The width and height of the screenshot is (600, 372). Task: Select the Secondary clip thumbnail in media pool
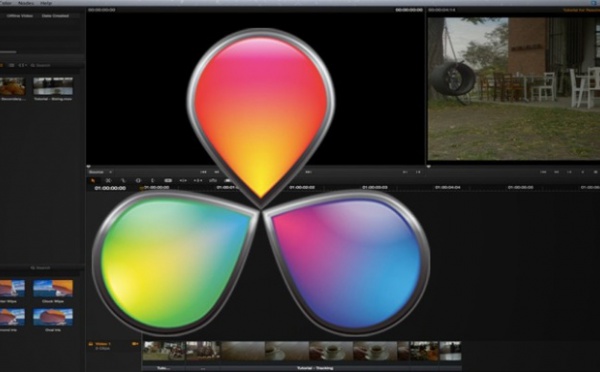pyautogui.click(x=13, y=86)
